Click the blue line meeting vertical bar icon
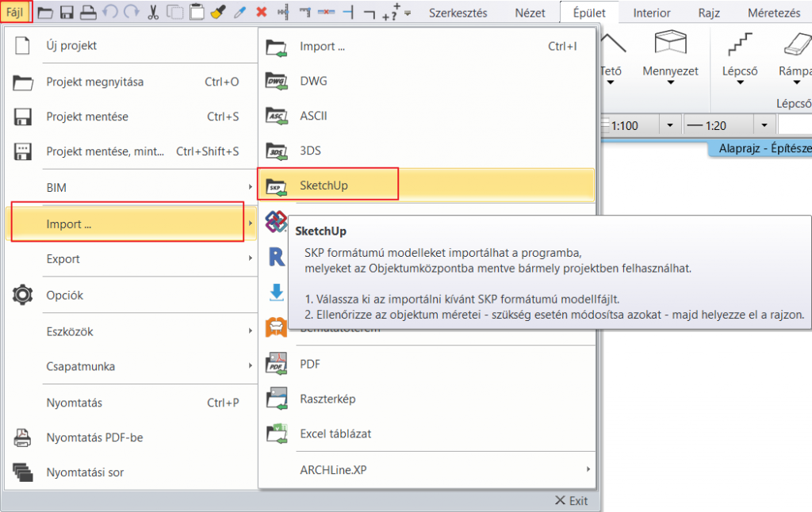The width and height of the screenshot is (812, 512). click(x=348, y=12)
